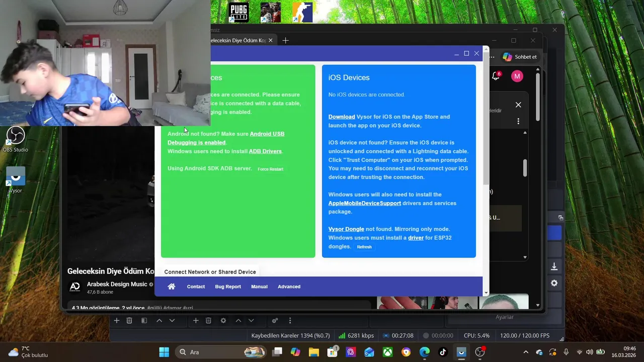
Task: Click OBS scenes trash delete icon
Action: pos(129,321)
